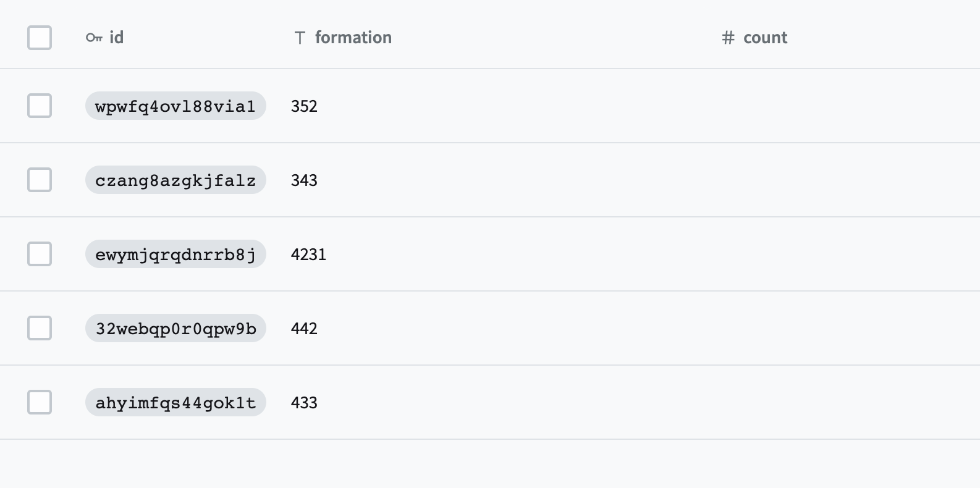Image resolution: width=980 pixels, height=488 pixels.
Task: Check the checkbox for row wpwfq4ovl88via1
Action: 39,106
